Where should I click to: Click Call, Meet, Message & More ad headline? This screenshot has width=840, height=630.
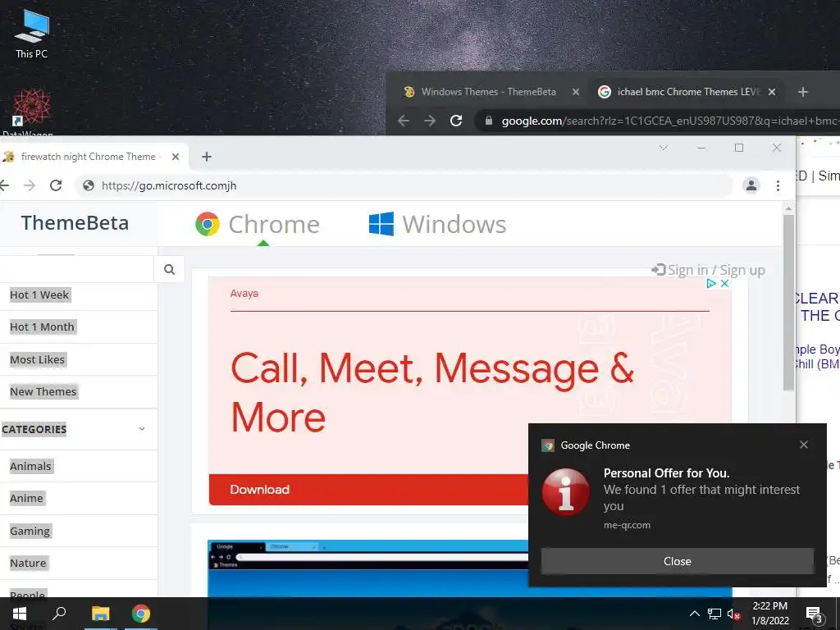click(433, 392)
